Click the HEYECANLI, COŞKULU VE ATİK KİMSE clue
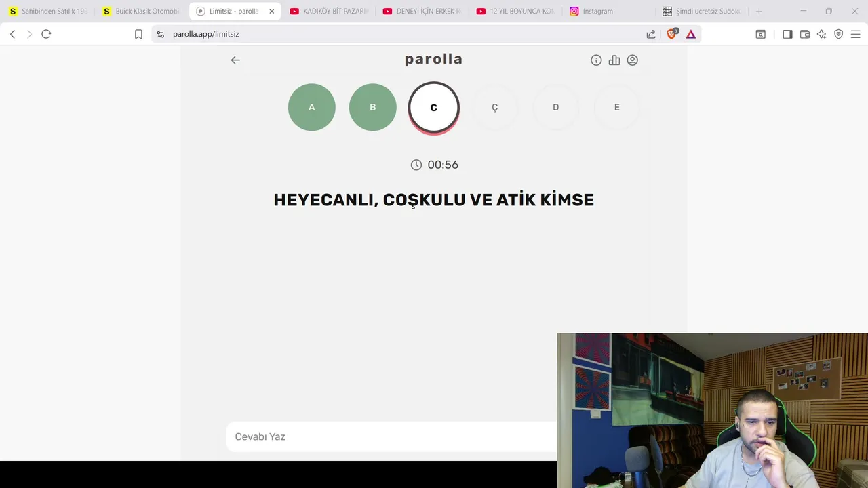The height and width of the screenshot is (488, 868). click(x=434, y=200)
